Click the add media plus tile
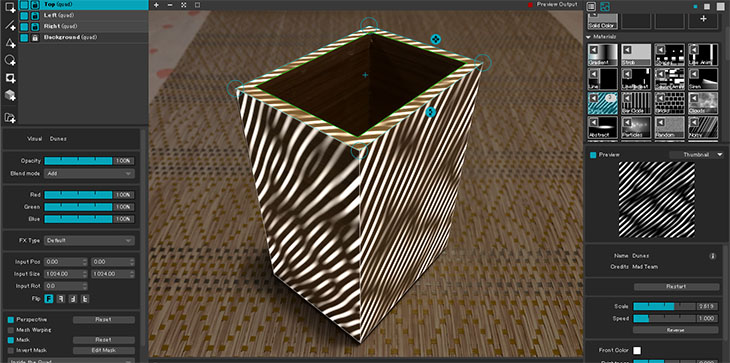Image resolution: width=730 pixels, height=363 pixels. tap(703, 19)
